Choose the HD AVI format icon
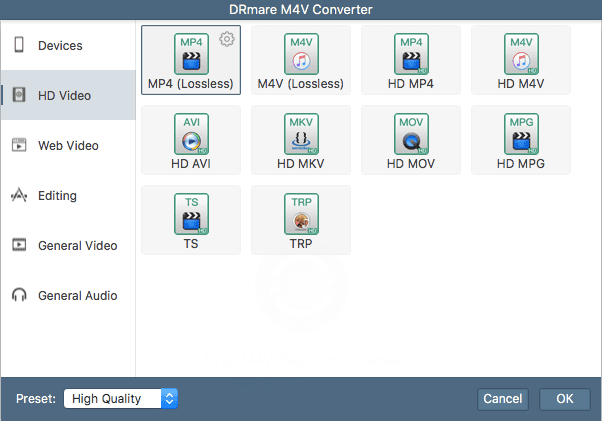Viewport: 602px width, 421px height. pos(191,134)
